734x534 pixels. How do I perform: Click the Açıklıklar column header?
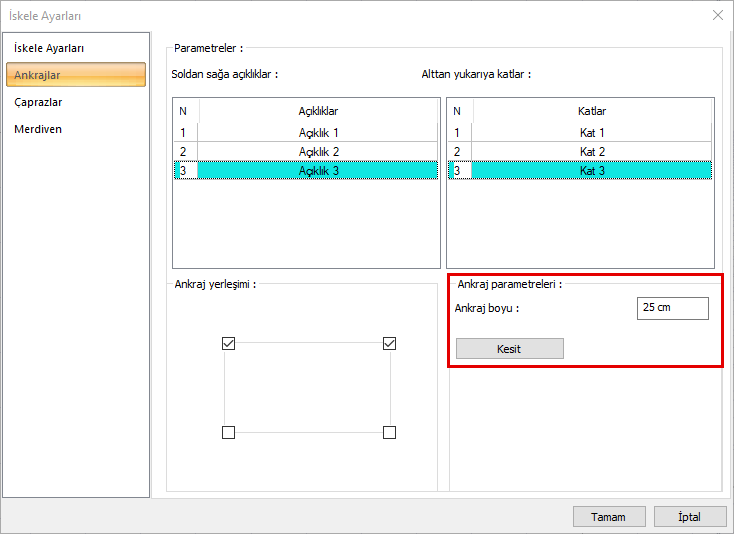pyautogui.click(x=318, y=111)
